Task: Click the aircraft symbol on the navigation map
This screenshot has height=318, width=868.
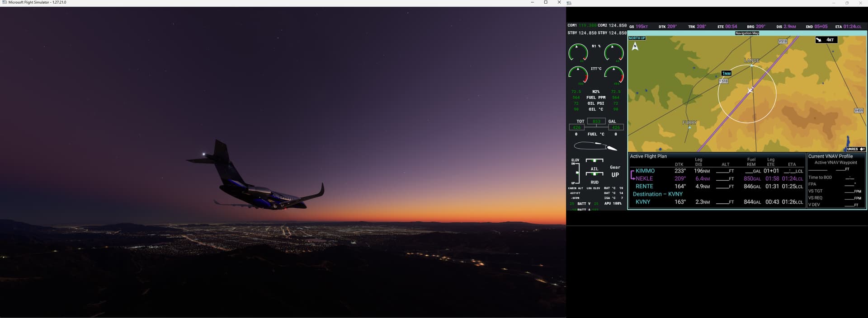Action: tap(750, 90)
